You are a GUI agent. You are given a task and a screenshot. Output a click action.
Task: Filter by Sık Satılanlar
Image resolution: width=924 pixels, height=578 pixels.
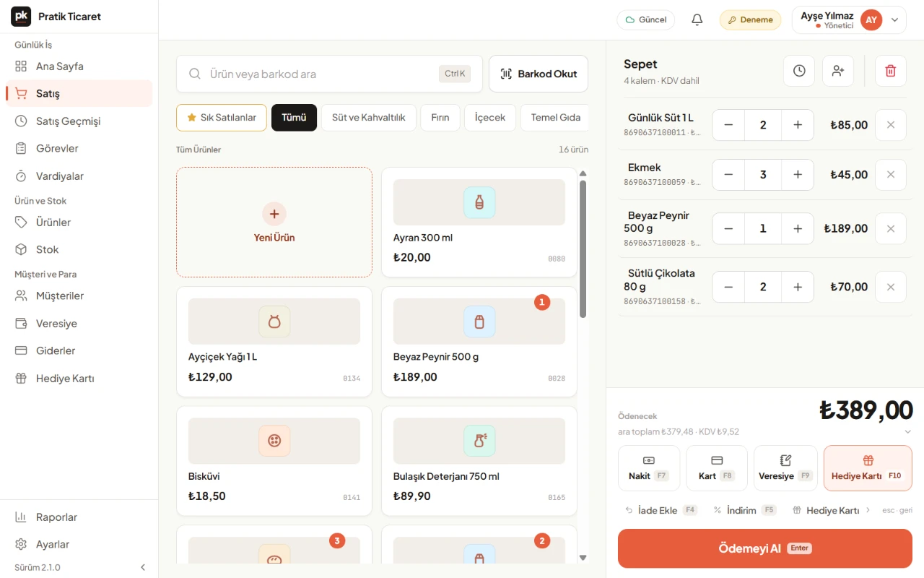(x=222, y=118)
